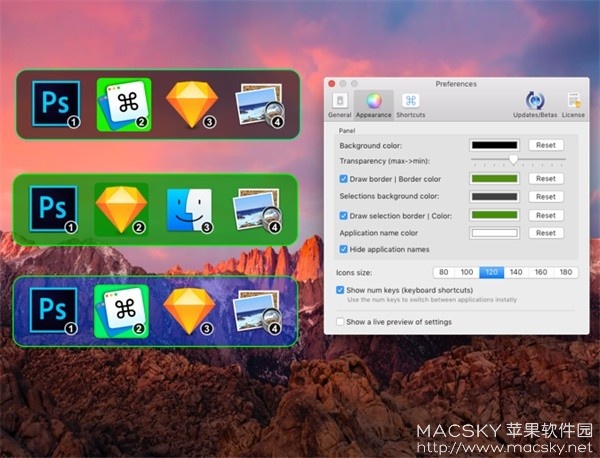Select Sketch diamond icon in bottom blue panel
600x458 pixels.
(x=189, y=311)
